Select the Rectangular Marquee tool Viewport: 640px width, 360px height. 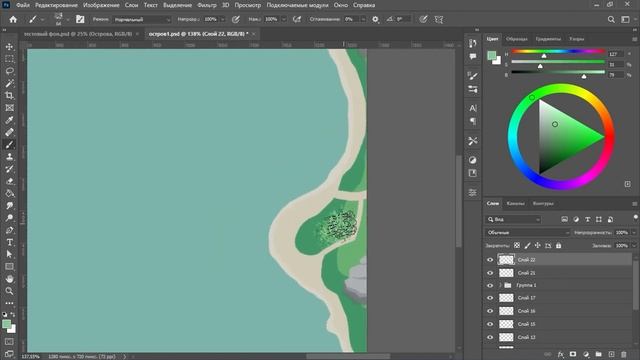coord(9,59)
